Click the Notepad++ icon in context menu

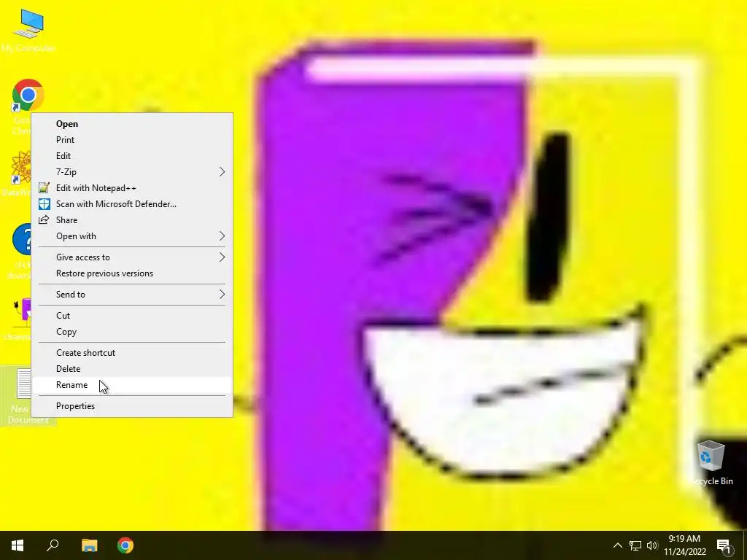pyautogui.click(x=44, y=187)
